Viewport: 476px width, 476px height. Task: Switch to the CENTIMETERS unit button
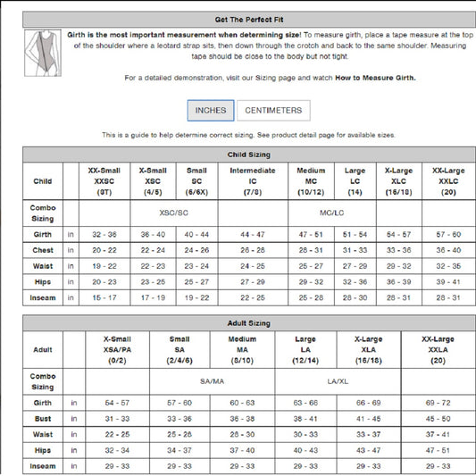273,111
